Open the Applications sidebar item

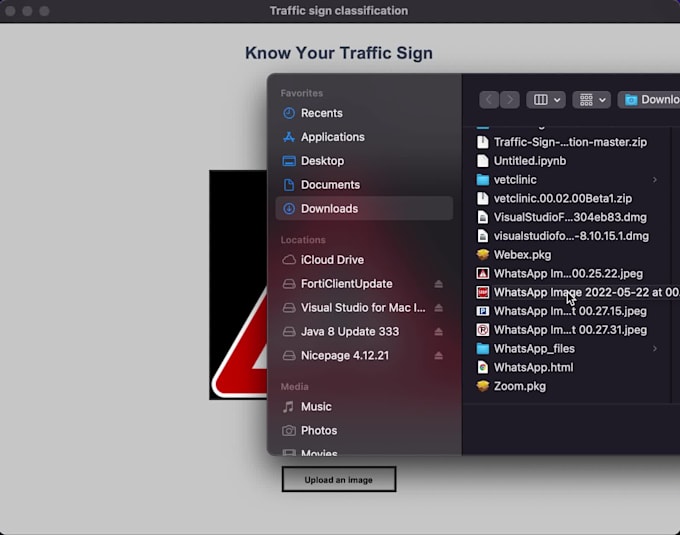tap(364, 137)
